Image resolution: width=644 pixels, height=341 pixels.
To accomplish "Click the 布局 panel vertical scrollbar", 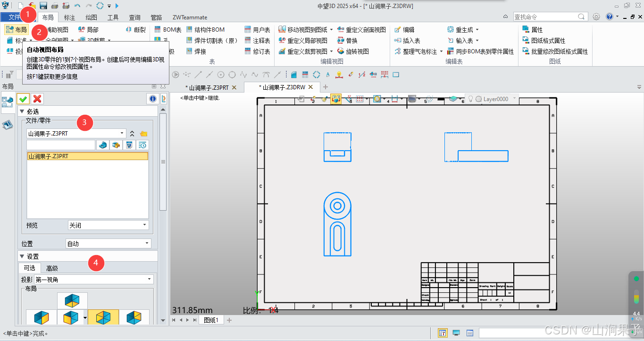I will (163, 162).
